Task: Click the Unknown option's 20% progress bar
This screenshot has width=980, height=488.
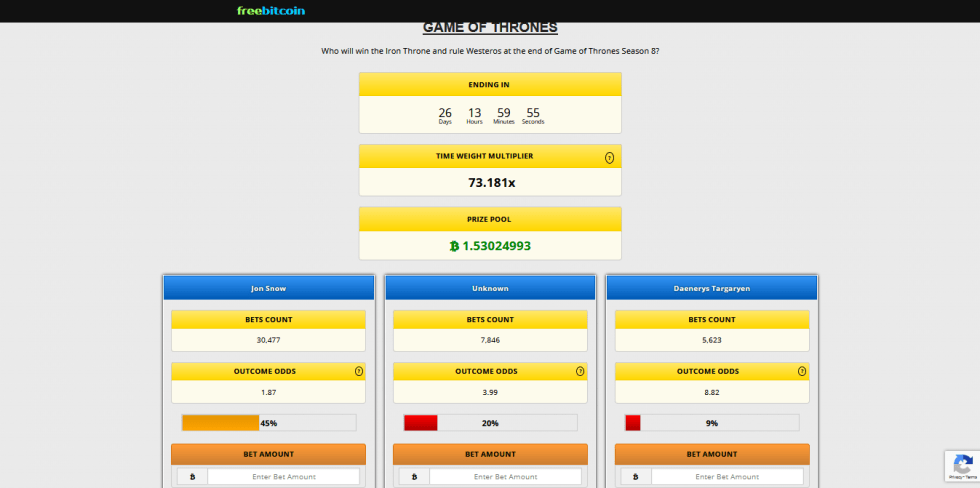Action: (490, 423)
